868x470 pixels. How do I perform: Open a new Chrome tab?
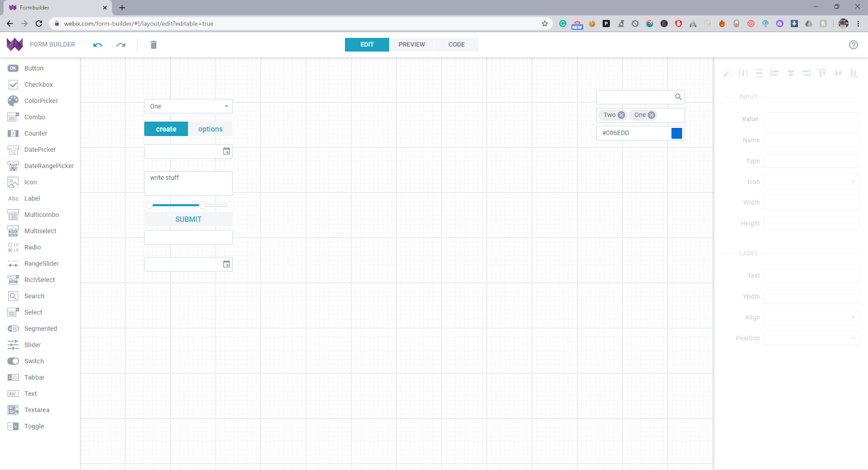click(122, 8)
